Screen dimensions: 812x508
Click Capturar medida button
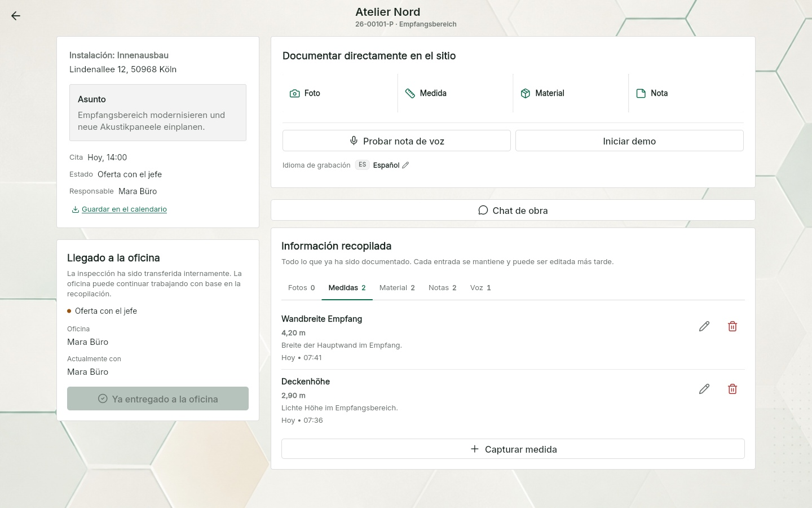[513, 449]
